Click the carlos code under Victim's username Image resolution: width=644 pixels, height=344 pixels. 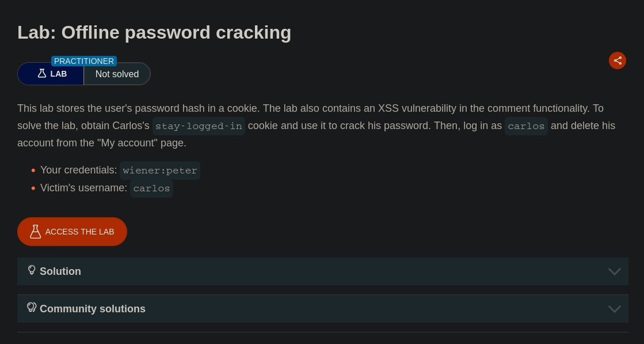[x=151, y=188]
